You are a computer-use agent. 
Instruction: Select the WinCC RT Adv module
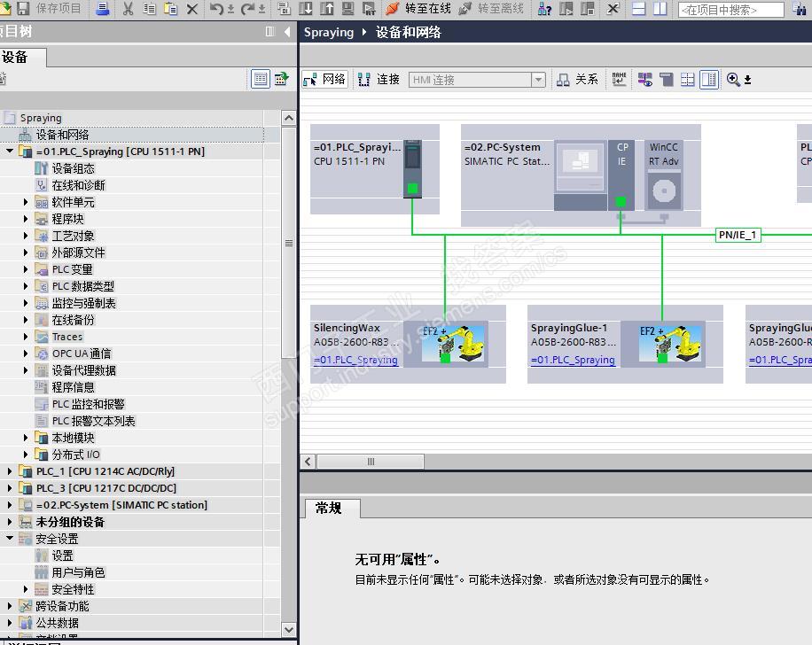pos(663,175)
